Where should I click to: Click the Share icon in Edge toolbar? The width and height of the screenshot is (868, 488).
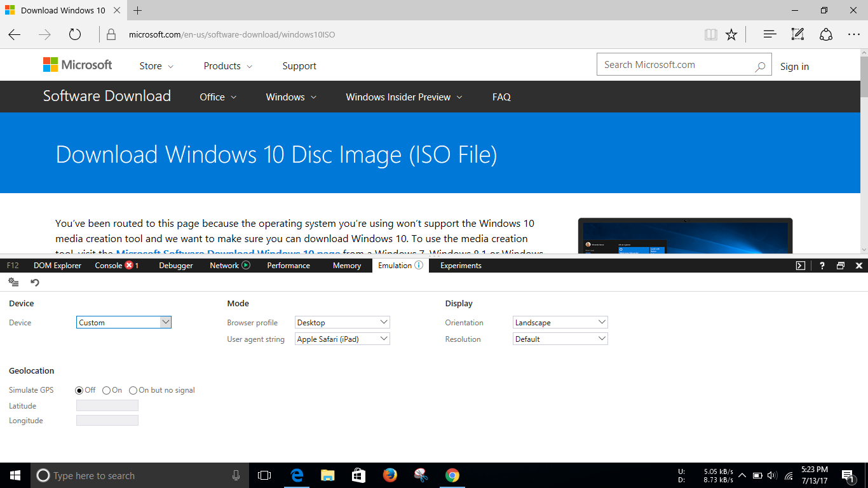click(825, 34)
